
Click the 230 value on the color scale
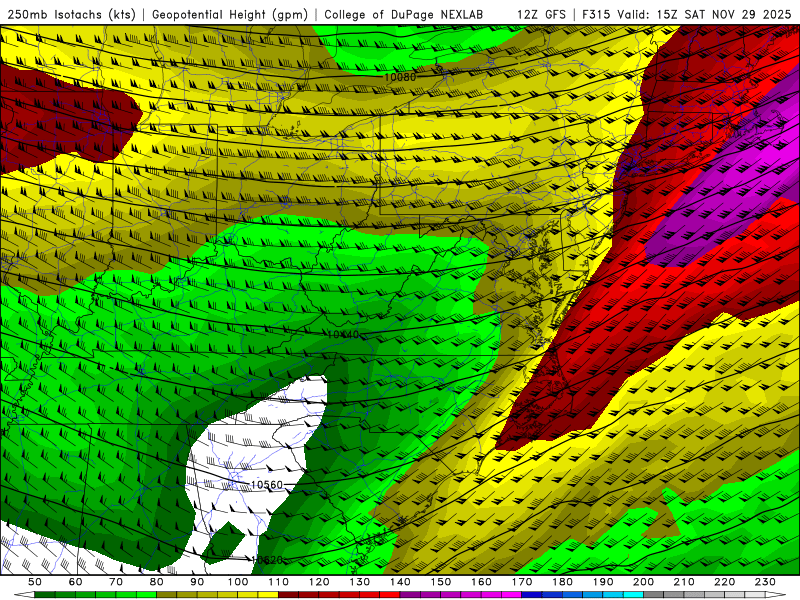click(x=765, y=582)
